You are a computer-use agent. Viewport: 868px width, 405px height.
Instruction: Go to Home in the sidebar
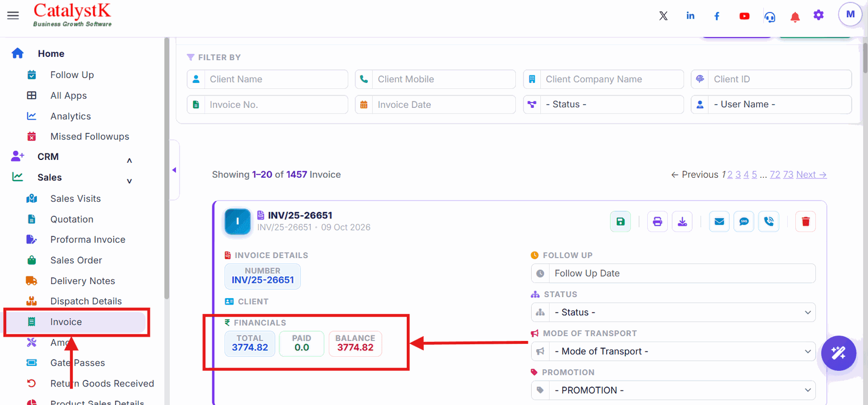(x=51, y=54)
